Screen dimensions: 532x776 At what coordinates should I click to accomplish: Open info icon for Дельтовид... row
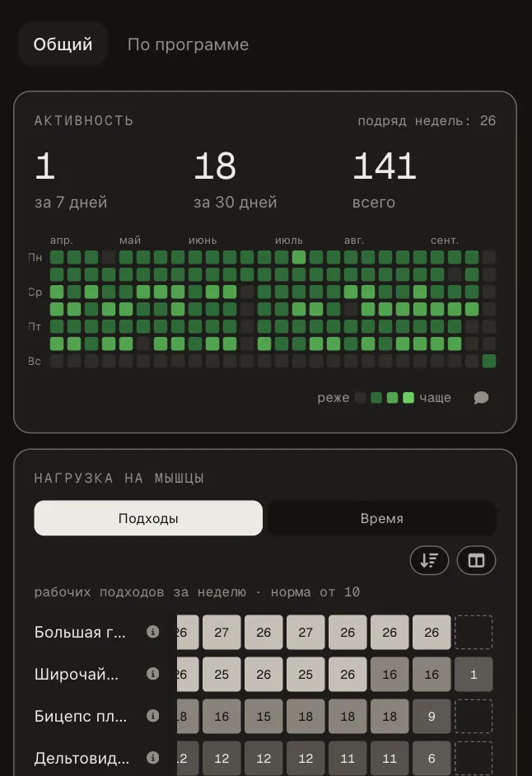point(153,758)
